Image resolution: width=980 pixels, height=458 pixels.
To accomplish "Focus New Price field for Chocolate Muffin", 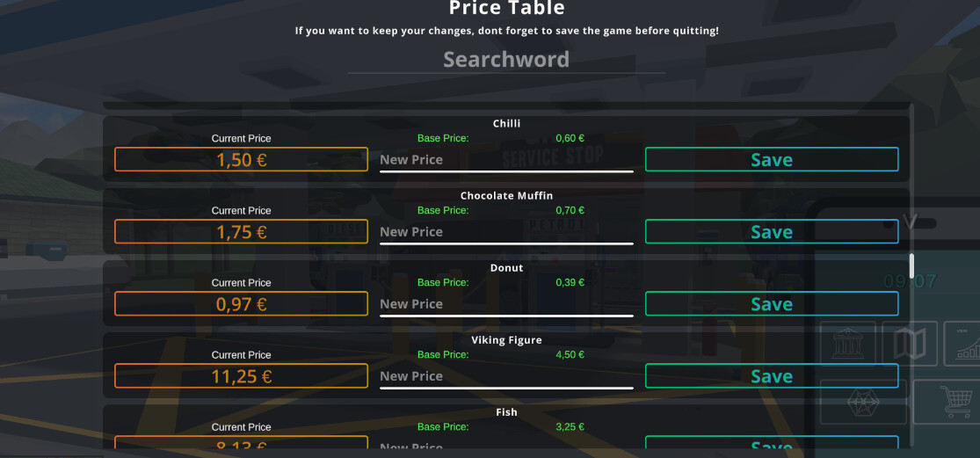I will 505,232.
